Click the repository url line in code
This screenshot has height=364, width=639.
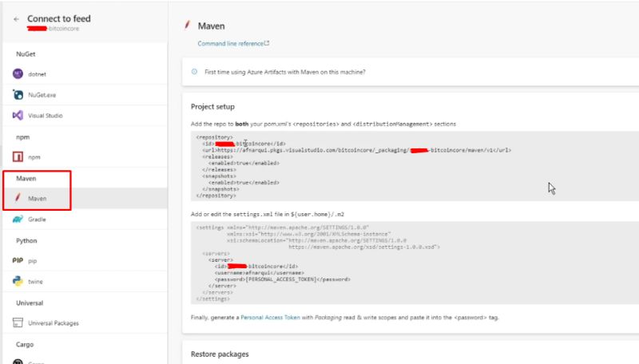click(x=356, y=150)
